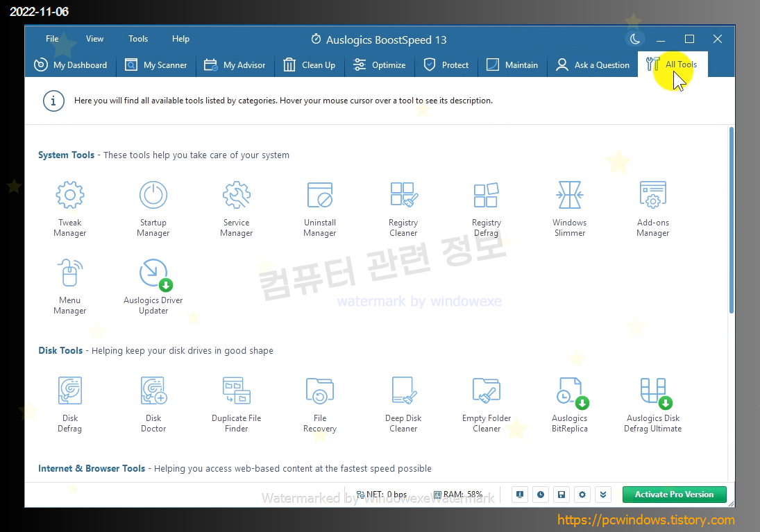
Task: Click the RAM: 58% indicator
Action: (458, 495)
